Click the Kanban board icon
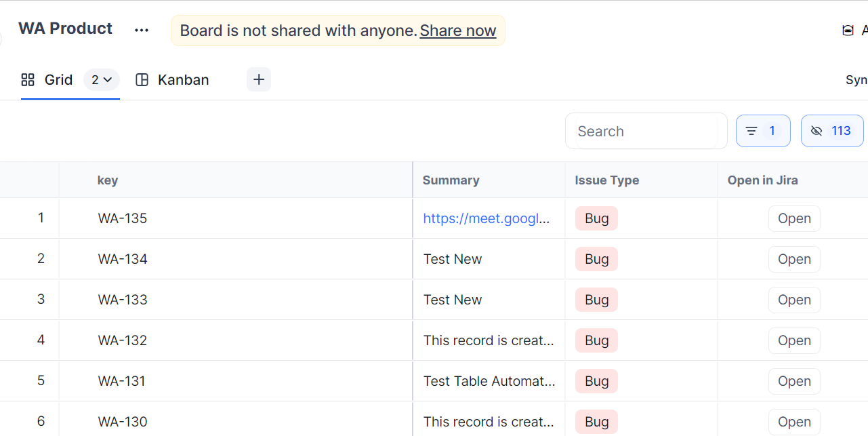Image resolution: width=868 pixels, height=436 pixels. (x=142, y=80)
